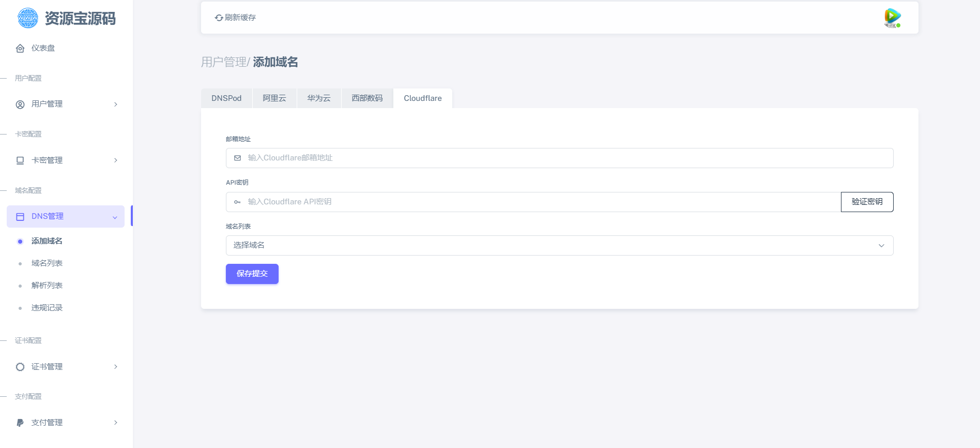Click the refresh cache icon
The width and height of the screenshot is (980, 448).
(x=219, y=18)
